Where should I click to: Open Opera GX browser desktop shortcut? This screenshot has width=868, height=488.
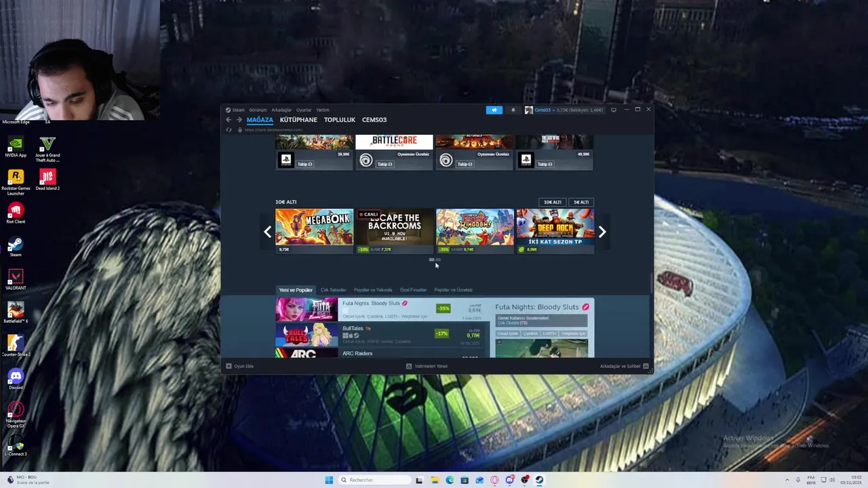16,415
